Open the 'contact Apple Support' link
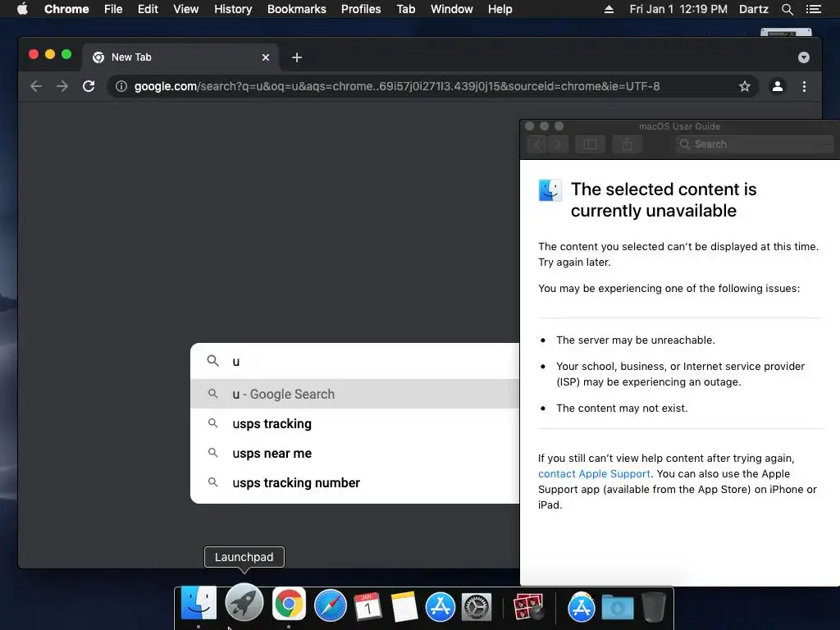The height and width of the screenshot is (630, 840). (594, 473)
